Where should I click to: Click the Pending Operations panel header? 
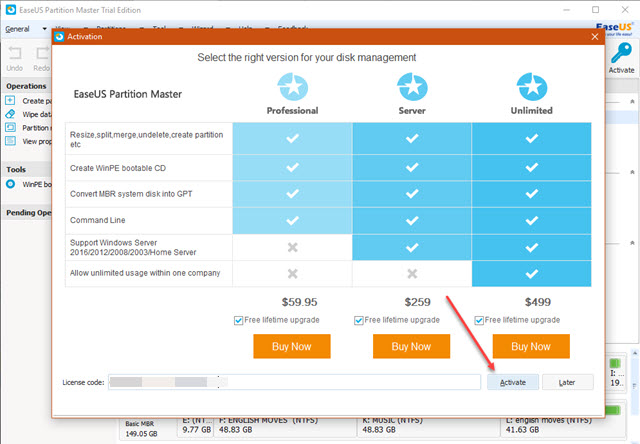(x=28, y=213)
